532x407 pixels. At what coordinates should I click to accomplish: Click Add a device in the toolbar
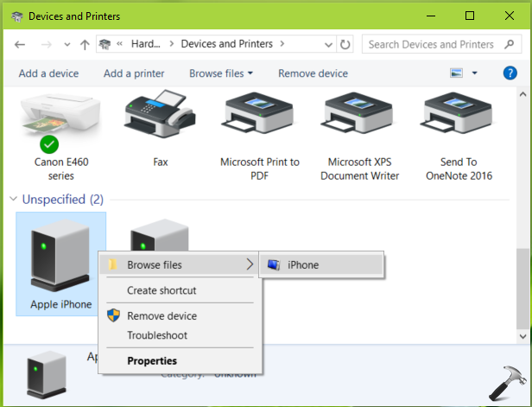(48, 73)
